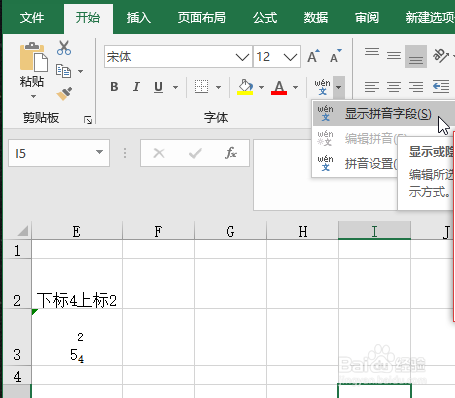Click the wén phonetic guide icon in ribbon
The width and height of the screenshot is (455, 398).
coord(322,87)
